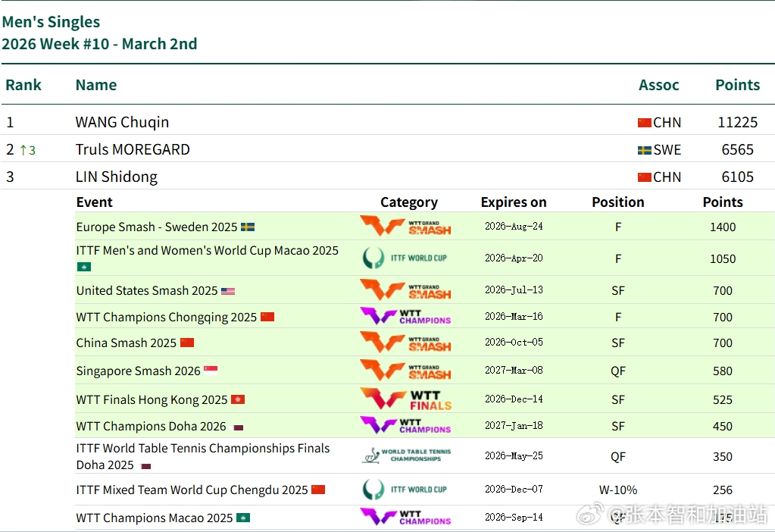Click the Hong Kong flag after WTT Finals

coord(238,399)
